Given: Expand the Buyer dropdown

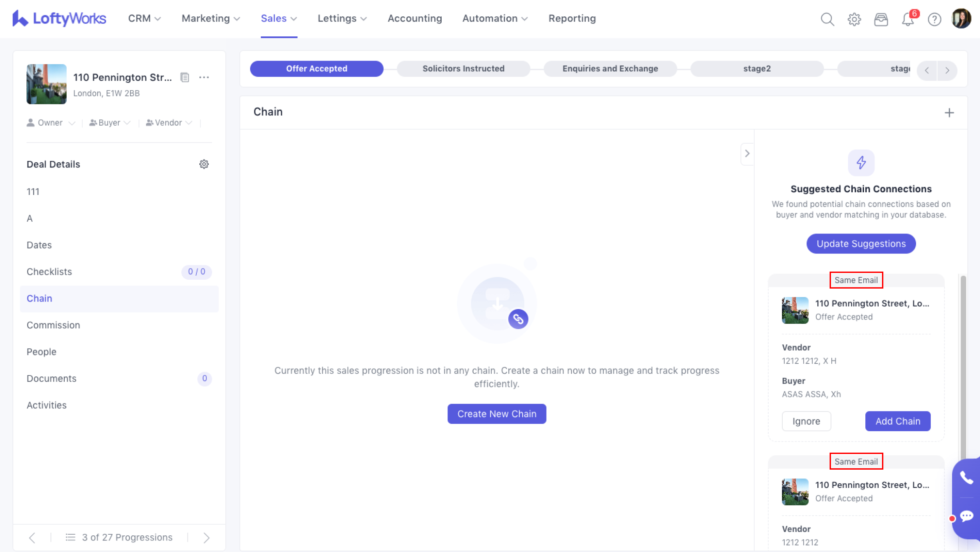Looking at the screenshot, I should 110,123.
